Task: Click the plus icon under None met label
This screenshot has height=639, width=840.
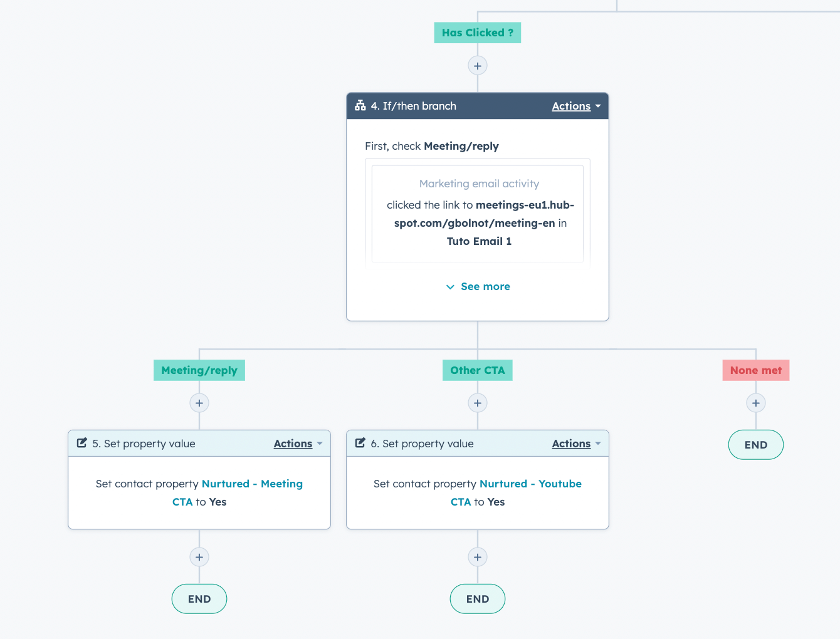Action: (x=756, y=403)
